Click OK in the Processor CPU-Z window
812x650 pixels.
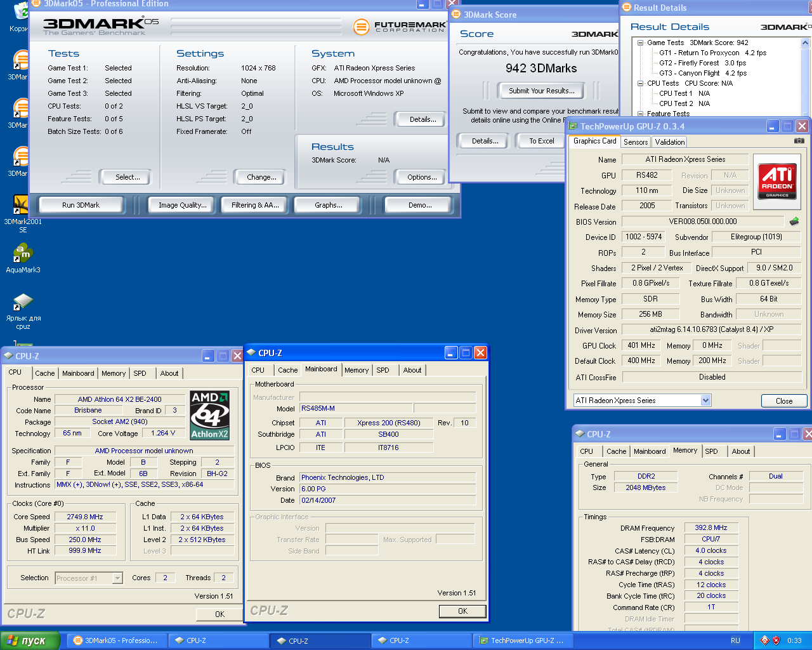click(x=219, y=614)
